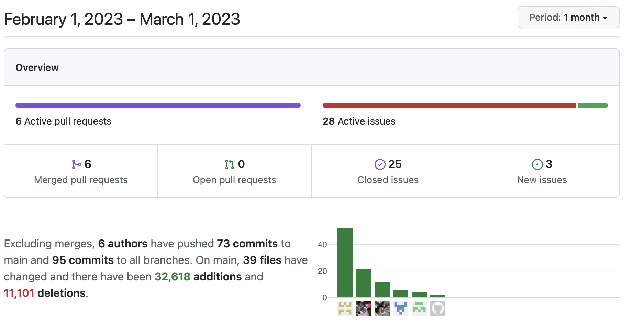The image size is (644, 331).
Task: Click the purple active pull requests bar
Action: (158, 105)
